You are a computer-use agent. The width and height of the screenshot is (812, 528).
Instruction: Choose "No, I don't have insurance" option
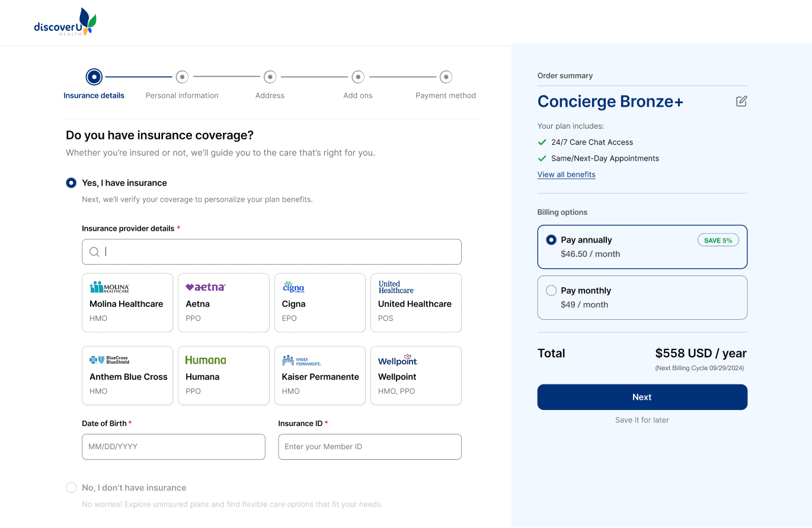click(x=72, y=488)
